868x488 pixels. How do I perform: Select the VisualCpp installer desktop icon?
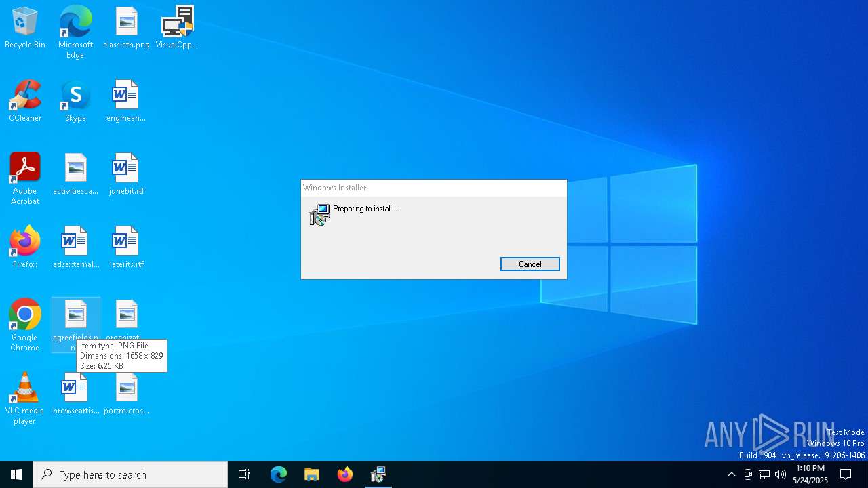tap(177, 28)
